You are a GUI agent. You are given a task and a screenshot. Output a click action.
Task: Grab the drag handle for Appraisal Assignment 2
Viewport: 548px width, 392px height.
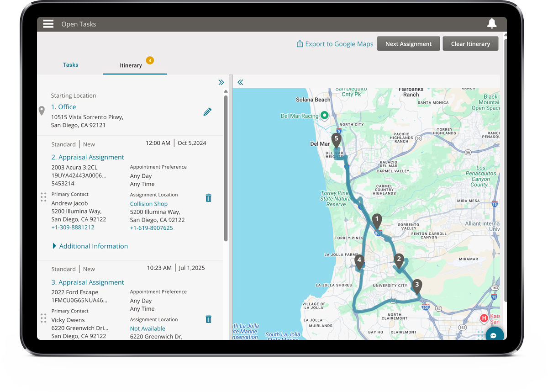pyautogui.click(x=43, y=197)
